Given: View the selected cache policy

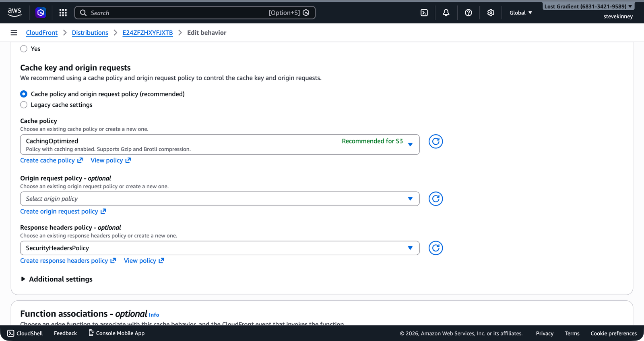Looking at the screenshot, I should pyautogui.click(x=111, y=160).
